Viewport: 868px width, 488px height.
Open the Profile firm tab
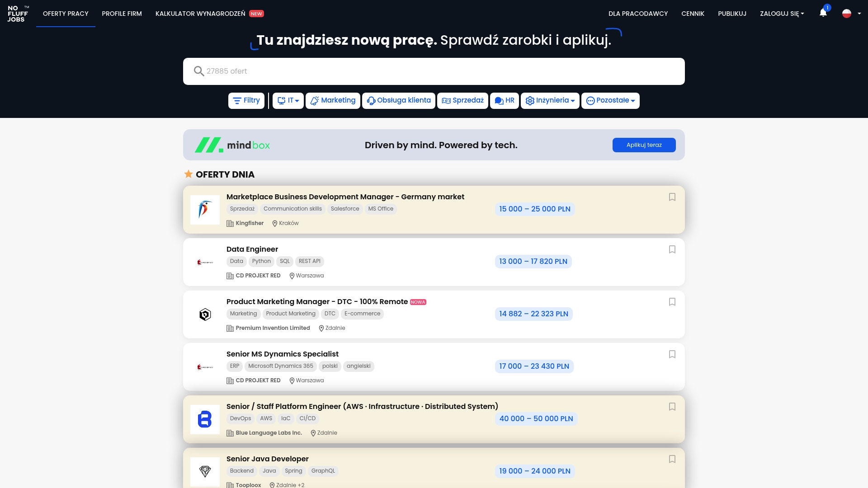pyautogui.click(x=122, y=14)
